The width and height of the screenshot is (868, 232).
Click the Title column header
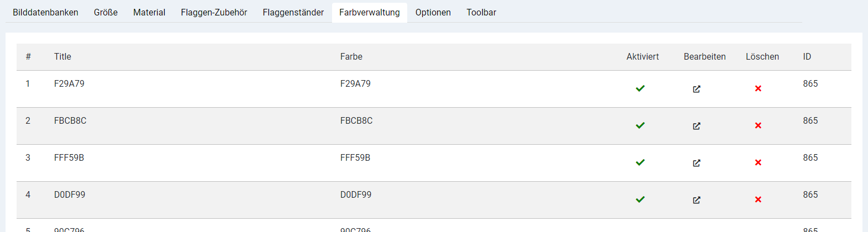(x=62, y=56)
